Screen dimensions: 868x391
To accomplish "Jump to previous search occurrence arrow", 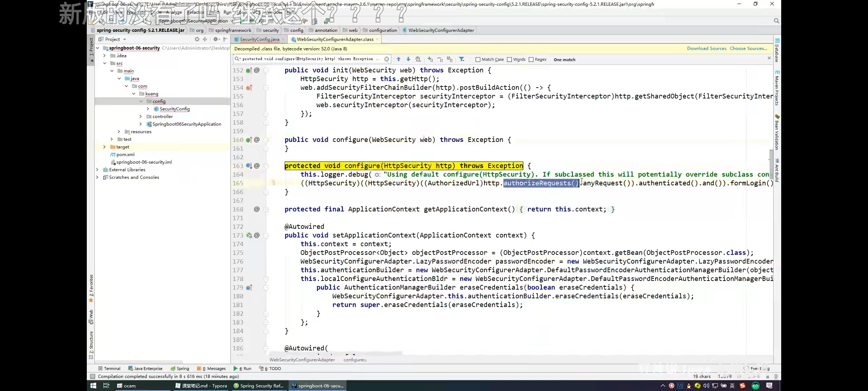I will tap(398, 59).
